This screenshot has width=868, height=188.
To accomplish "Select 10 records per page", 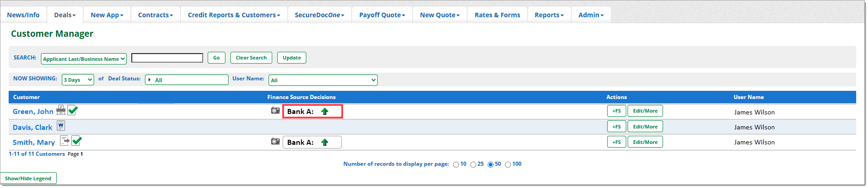I will point(456,165).
